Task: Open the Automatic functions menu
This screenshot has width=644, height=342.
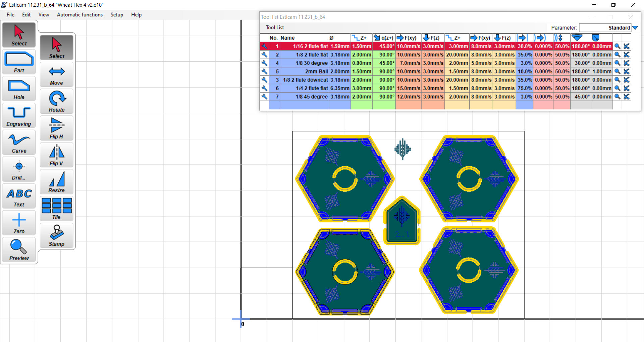Action: (80, 15)
